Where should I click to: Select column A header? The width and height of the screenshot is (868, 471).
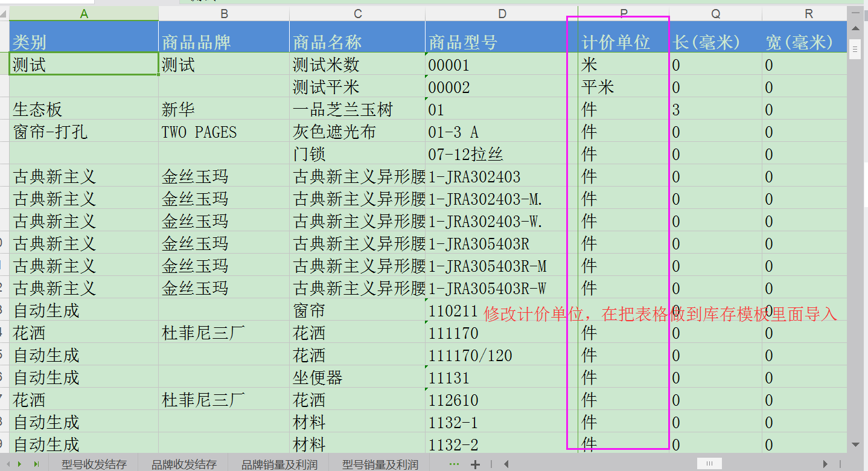84,13
